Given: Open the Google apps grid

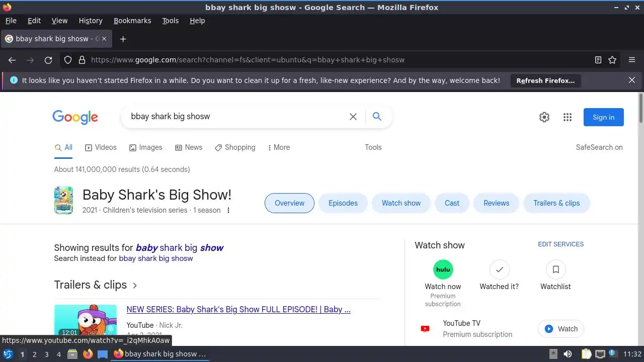Looking at the screenshot, I should pyautogui.click(x=568, y=117).
